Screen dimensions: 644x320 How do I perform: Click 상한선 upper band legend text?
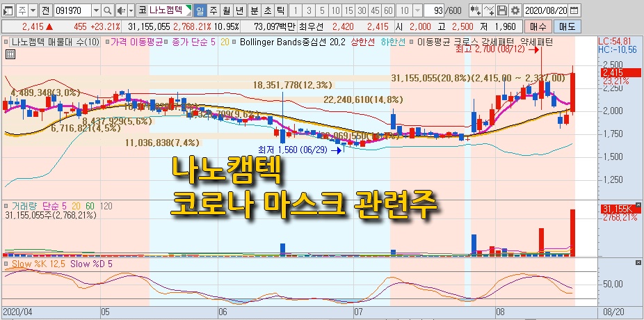coord(363,42)
